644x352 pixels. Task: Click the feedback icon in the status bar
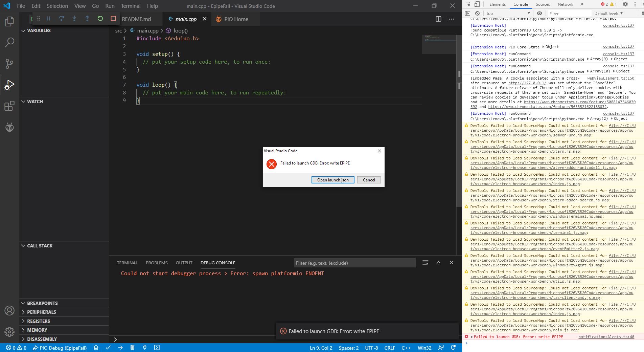(x=441, y=348)
